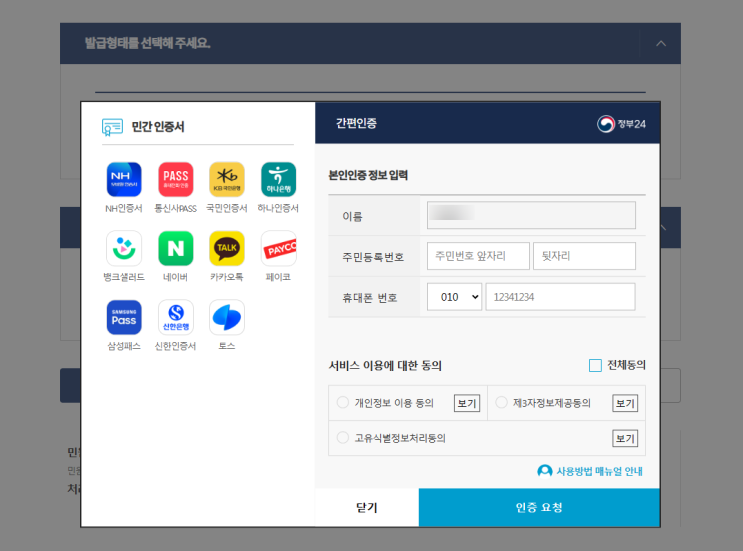The image size is (743, 551).
Task: Click the 이름 input field
Action: point(531,215)
